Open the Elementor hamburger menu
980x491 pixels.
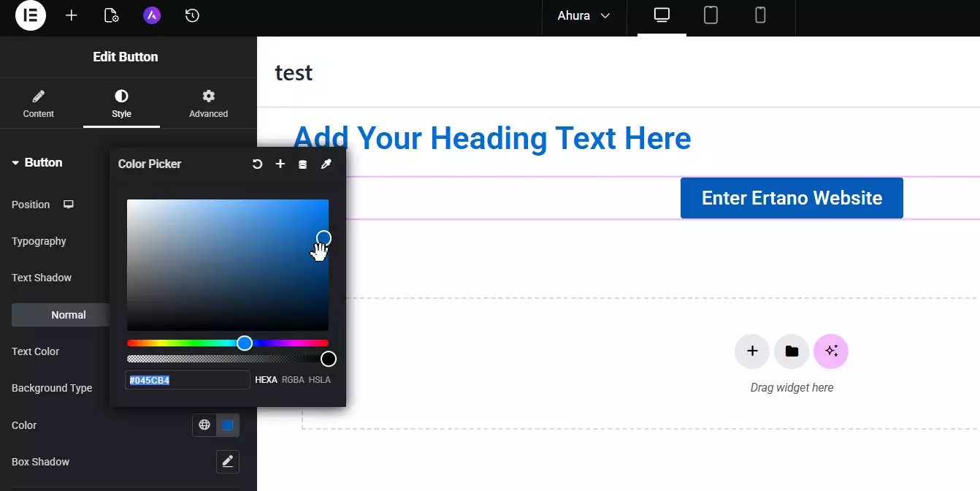[x=30, y=15]
